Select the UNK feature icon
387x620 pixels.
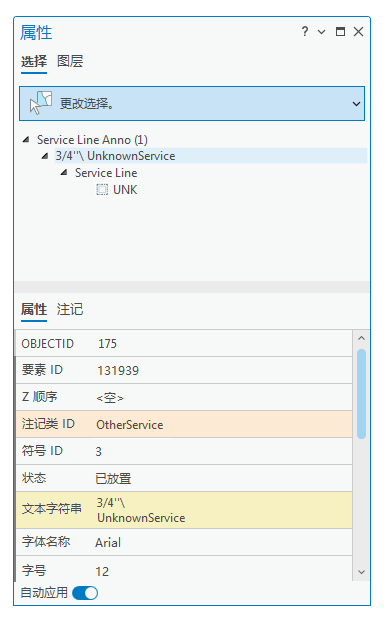102,190
